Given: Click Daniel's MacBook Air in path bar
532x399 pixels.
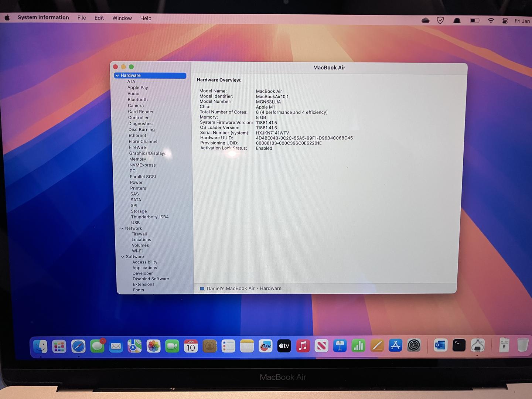Looking at the screenshot, I should pos(230,289).
